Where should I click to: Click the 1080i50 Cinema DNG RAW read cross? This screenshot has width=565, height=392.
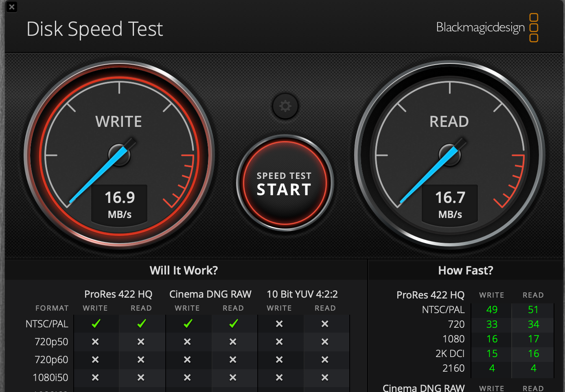click(233, 378)
